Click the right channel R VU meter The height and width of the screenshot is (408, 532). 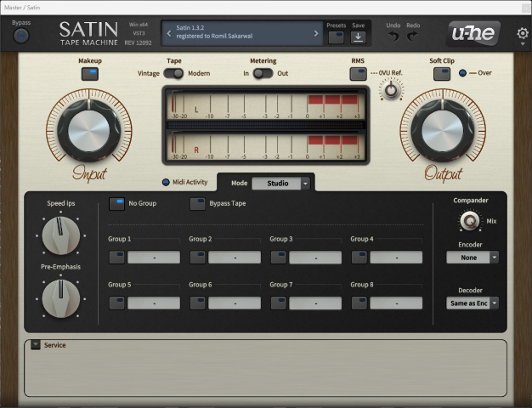[x=265, y=146]
